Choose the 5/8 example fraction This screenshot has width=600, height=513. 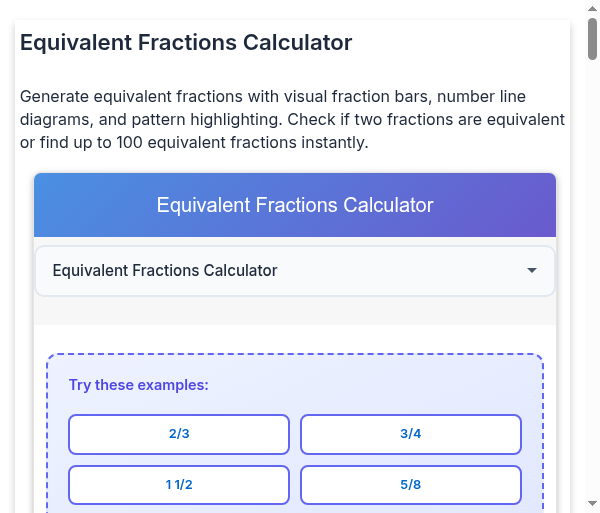click(x=411, y=485)
